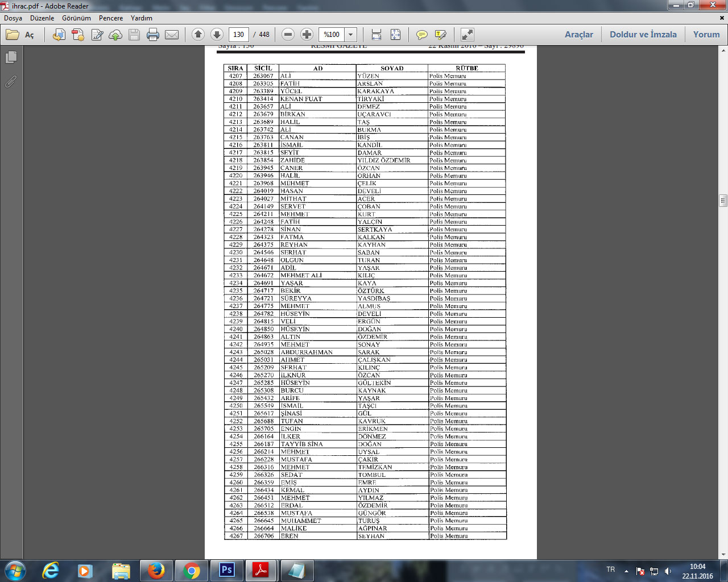Click the email envelope icon
Image resolution: width=728 pixels, height=582 pixels.
pyautogui.click(x=172, y=35)
